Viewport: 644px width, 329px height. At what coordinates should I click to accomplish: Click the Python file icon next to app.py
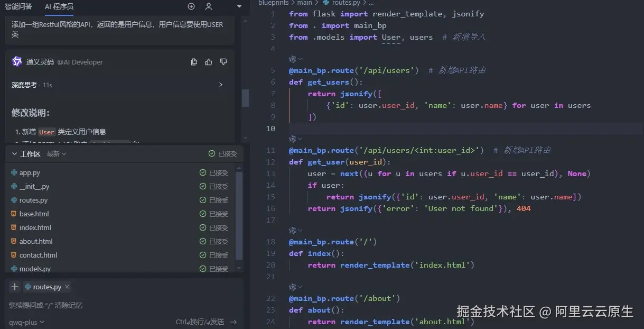click(14, 172)
